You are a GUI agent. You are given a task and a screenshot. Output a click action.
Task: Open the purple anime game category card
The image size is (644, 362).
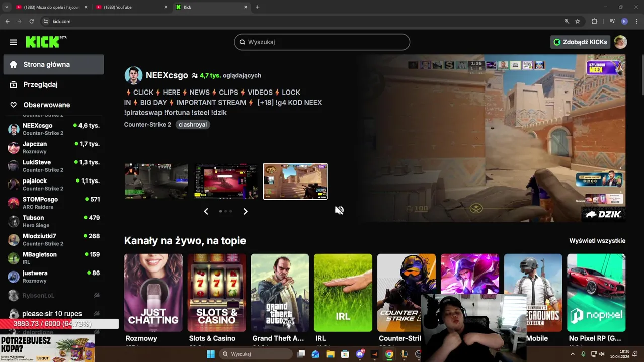coord(470,274)
